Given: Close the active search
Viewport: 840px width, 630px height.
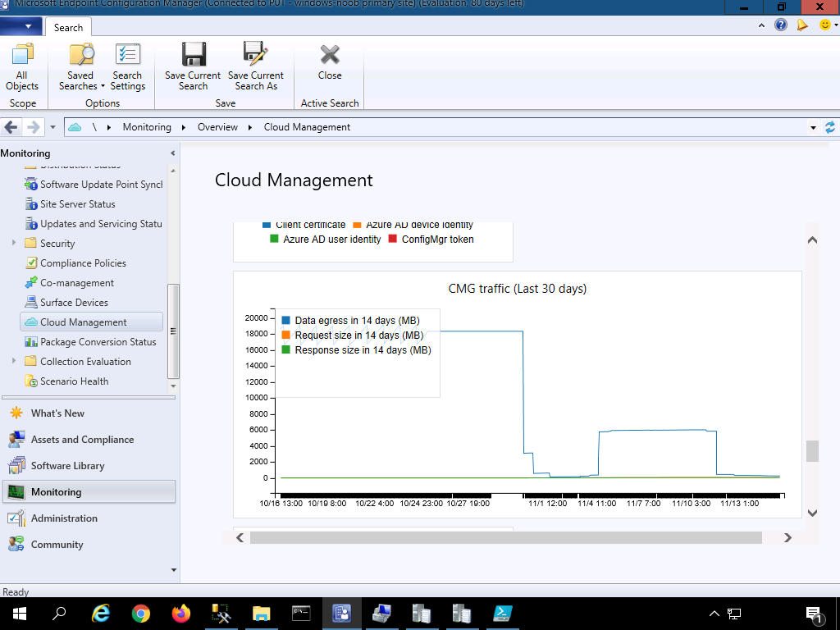Looking at the screenshot, I should coord(330,62).
